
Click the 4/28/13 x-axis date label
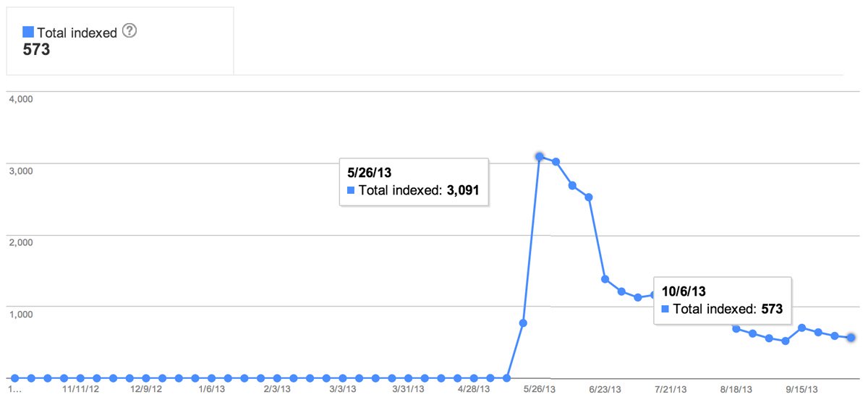[x=474, y=389]
